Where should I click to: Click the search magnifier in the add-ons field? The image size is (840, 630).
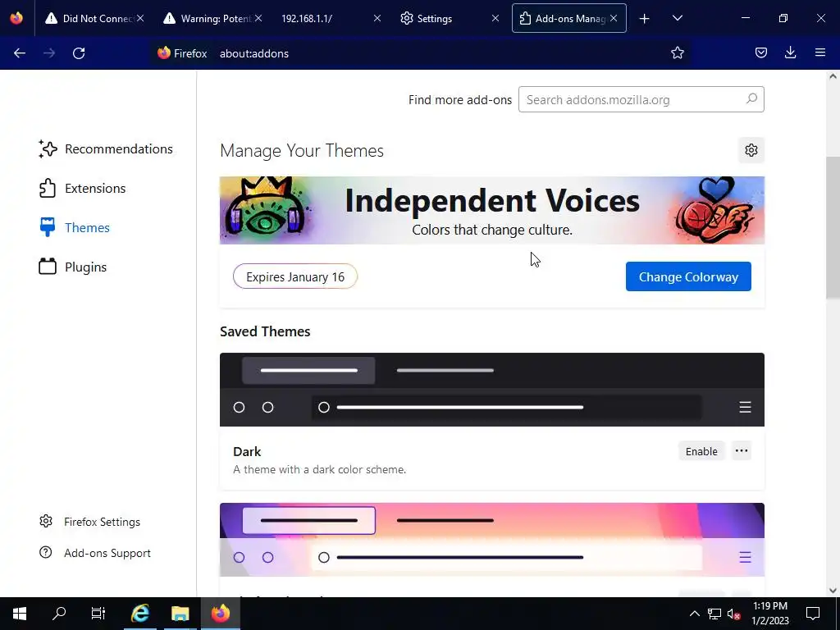pyautogui.click(x=751, y=98)
